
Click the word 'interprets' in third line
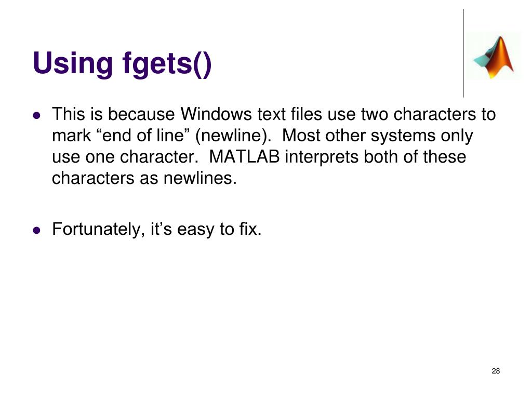pyautogui.click(x=322, y=157)
